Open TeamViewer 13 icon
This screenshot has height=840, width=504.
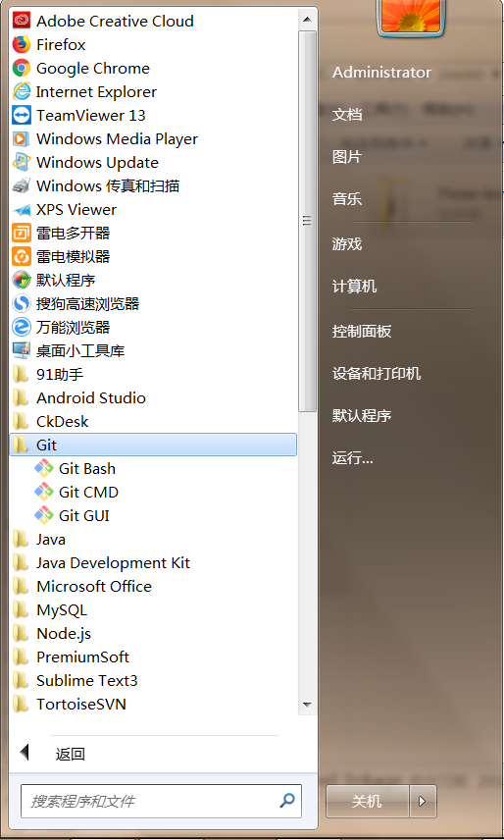click(22, 115)
